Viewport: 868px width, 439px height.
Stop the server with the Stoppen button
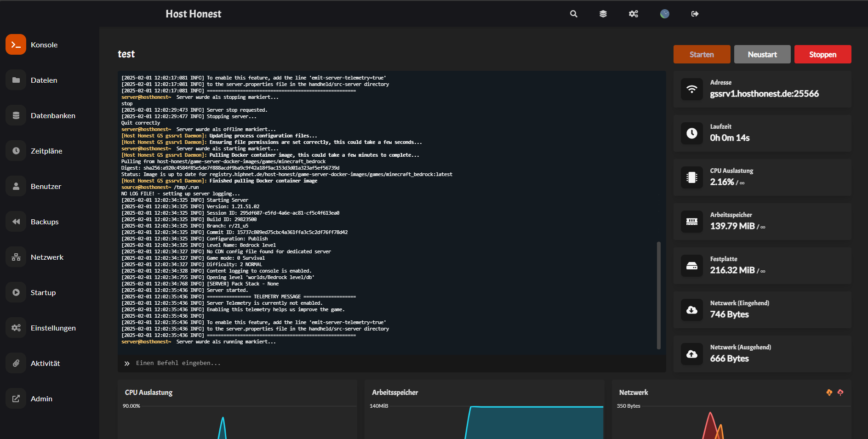(x=822, y=54)
